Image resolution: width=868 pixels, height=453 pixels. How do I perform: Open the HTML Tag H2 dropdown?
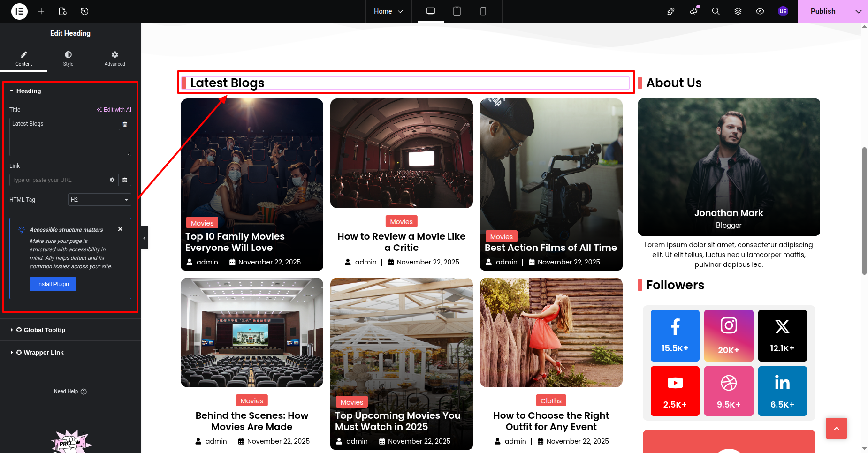(99, 200)
